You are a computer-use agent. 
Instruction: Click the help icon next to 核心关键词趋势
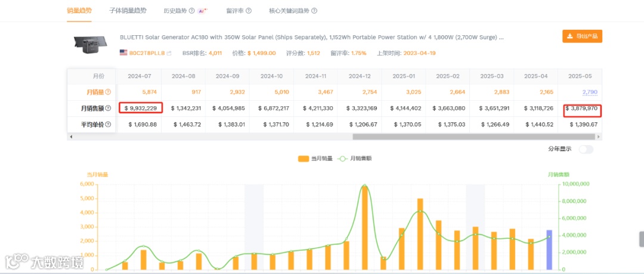click(x=314, y=11)
